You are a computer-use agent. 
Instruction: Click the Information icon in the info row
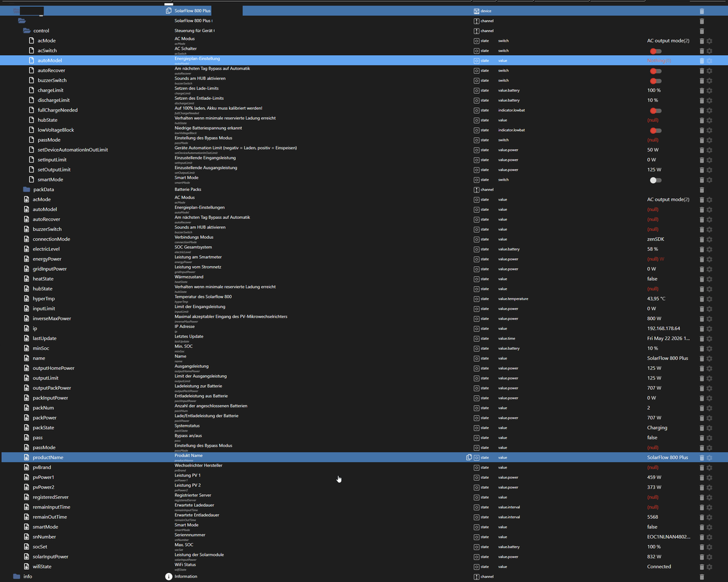click(x=169, y=577)
